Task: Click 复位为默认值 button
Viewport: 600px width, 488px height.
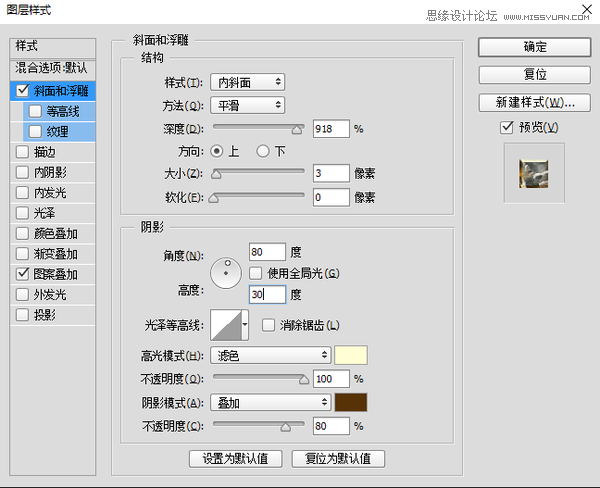Action: (338, 459)
